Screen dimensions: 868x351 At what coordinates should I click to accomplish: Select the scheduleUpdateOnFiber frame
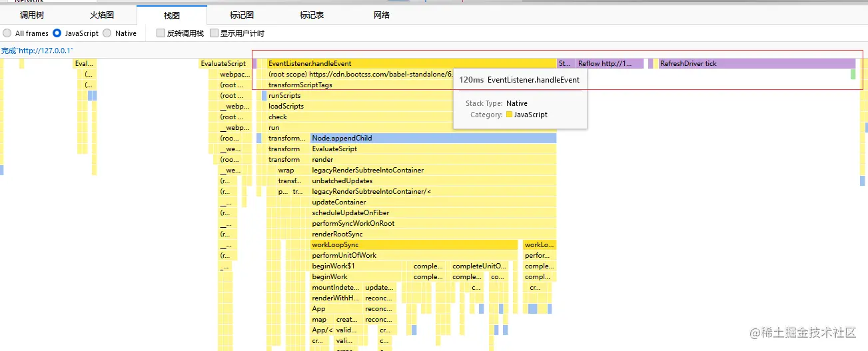coord(433,213)
